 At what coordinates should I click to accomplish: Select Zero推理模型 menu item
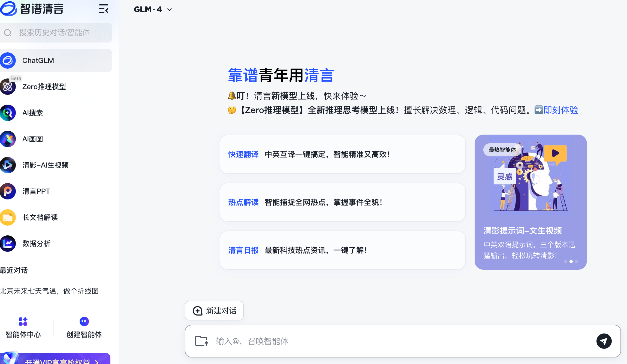56,87
